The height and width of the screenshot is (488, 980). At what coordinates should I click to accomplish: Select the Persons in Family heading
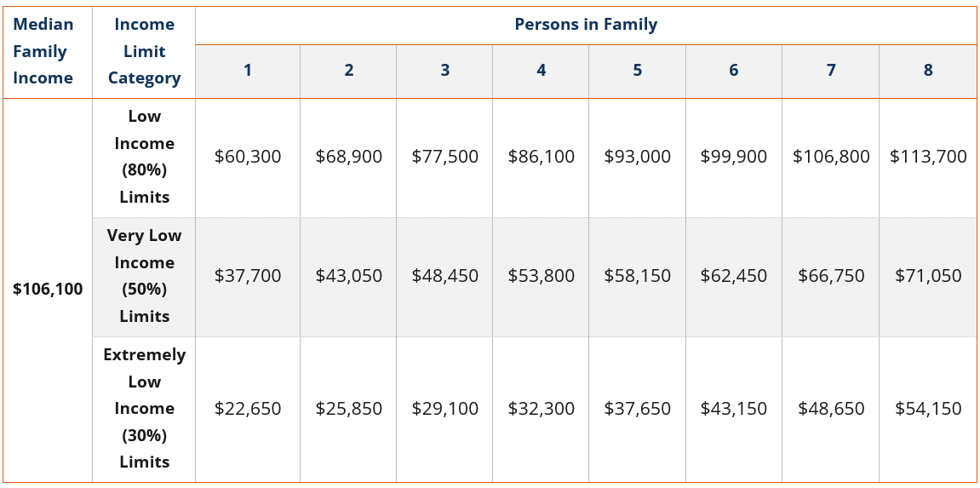click(586, 25)
